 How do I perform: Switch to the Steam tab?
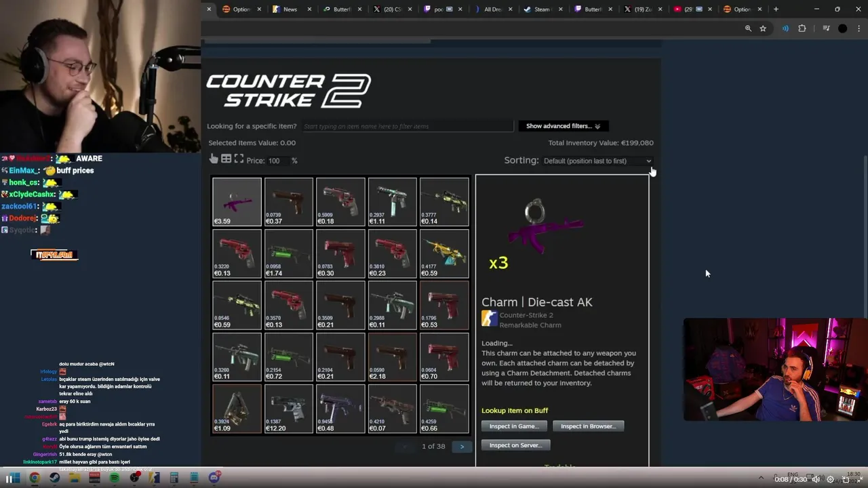coord(542,9)
